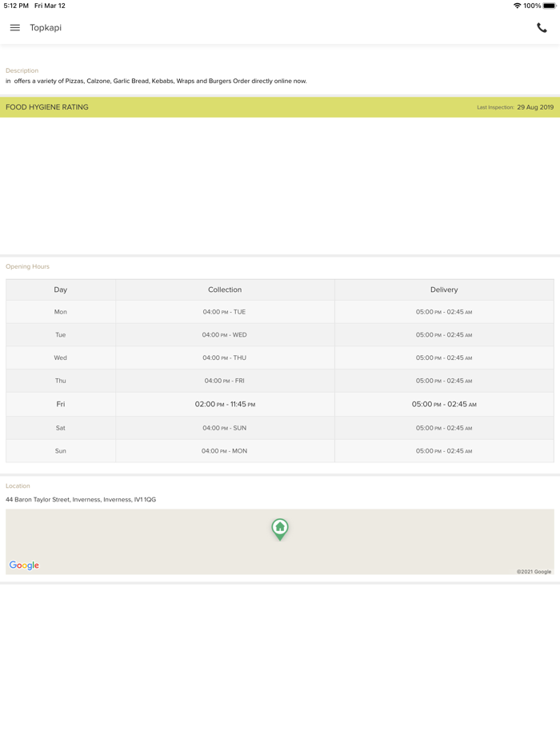
Task: Click collection time 04:00 PM - SUN
Action: pos(225,428)
